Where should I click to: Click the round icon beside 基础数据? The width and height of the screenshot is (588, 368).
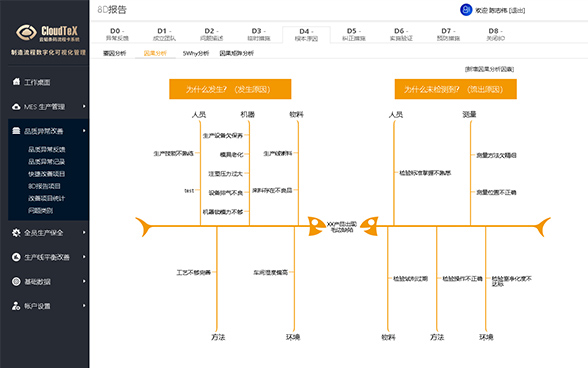(x=16, y=281)
